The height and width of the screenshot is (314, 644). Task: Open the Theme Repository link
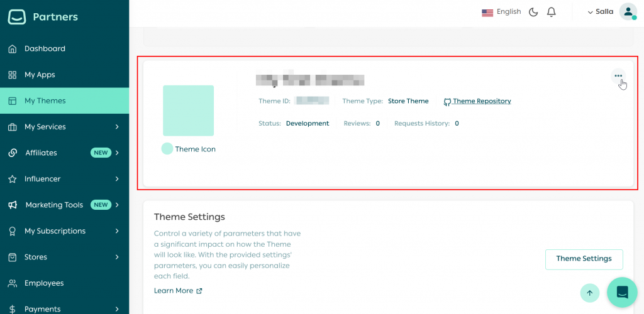click(481, 101)
